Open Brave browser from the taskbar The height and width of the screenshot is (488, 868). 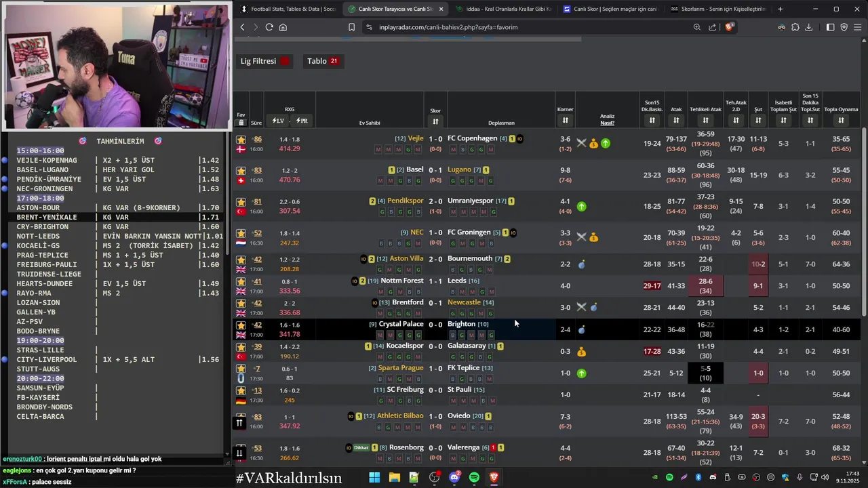click(494, 477)
